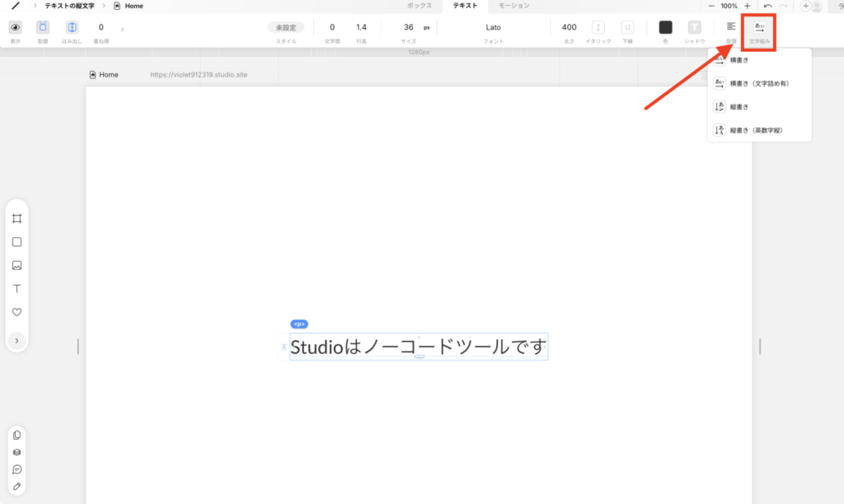The height and width of the screenshot is (504, 844).
Task: Toggle the 表示 visibility eye icon
Action: (x=15, y=27)
